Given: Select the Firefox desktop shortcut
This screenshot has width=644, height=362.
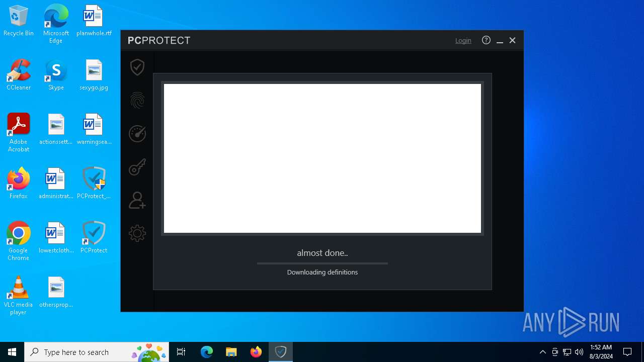Looking at the screenshot, I should 19,184.
